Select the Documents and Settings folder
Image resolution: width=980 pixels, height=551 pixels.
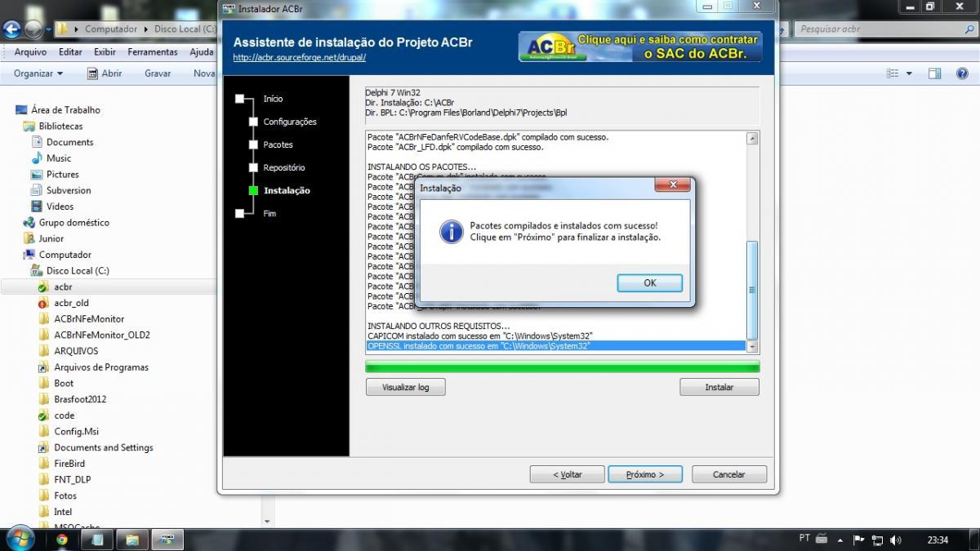coord(103,447)
